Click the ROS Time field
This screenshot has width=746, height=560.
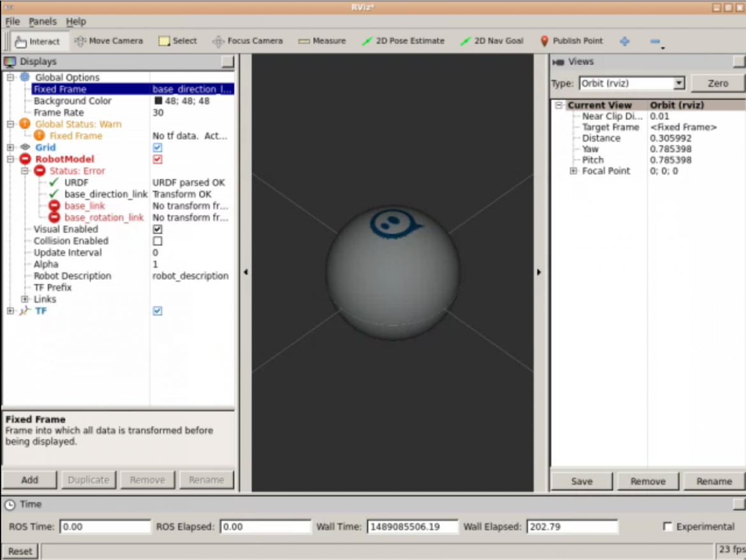105,527
